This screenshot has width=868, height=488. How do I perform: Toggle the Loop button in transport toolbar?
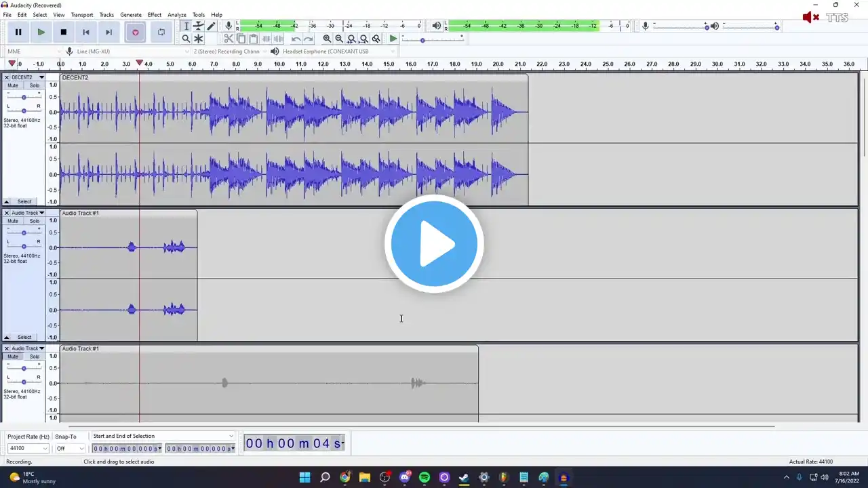click(x=161, y=32)
